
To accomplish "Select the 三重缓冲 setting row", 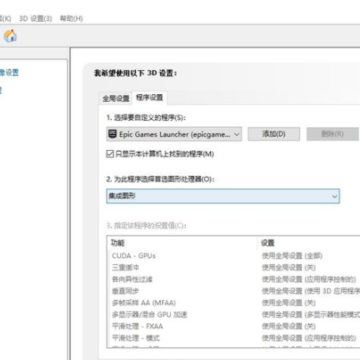I will (x=233, y=268).
